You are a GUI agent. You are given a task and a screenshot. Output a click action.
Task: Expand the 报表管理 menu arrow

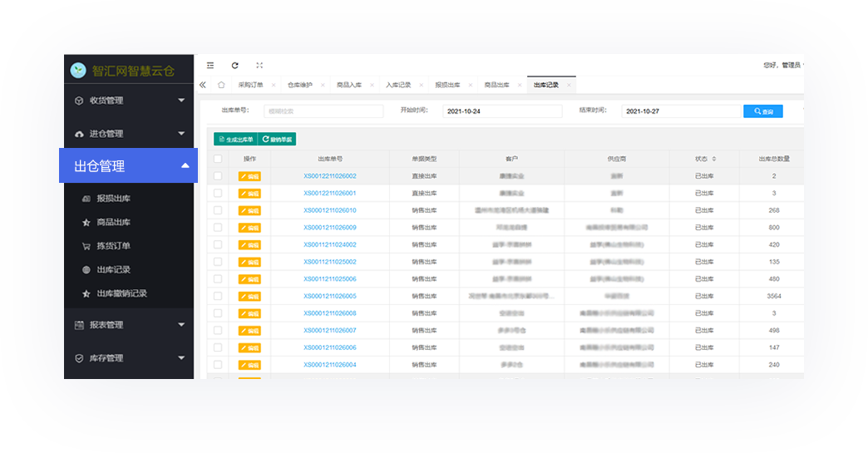coord(181,325)
